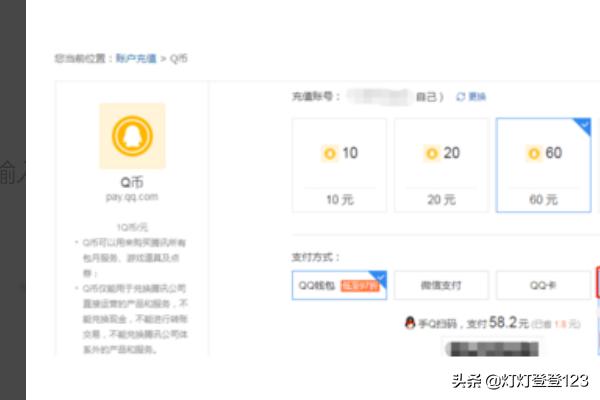The image size is (600, 400).
Task: Click the 20 元 price label
Action: point(442,199)
